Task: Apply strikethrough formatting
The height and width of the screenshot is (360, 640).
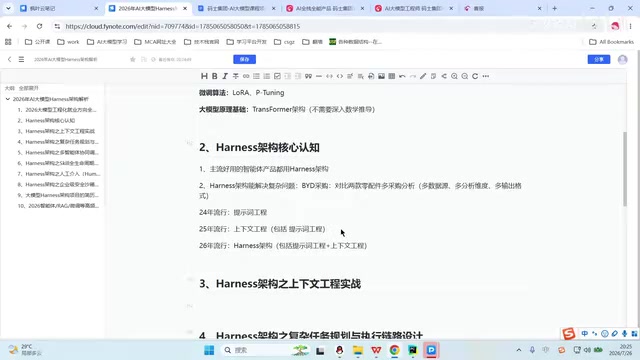Action: coord(236,76)
